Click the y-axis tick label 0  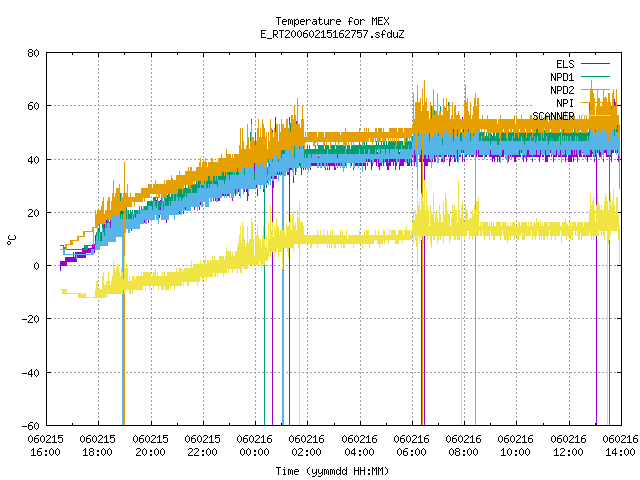[37, 266]
